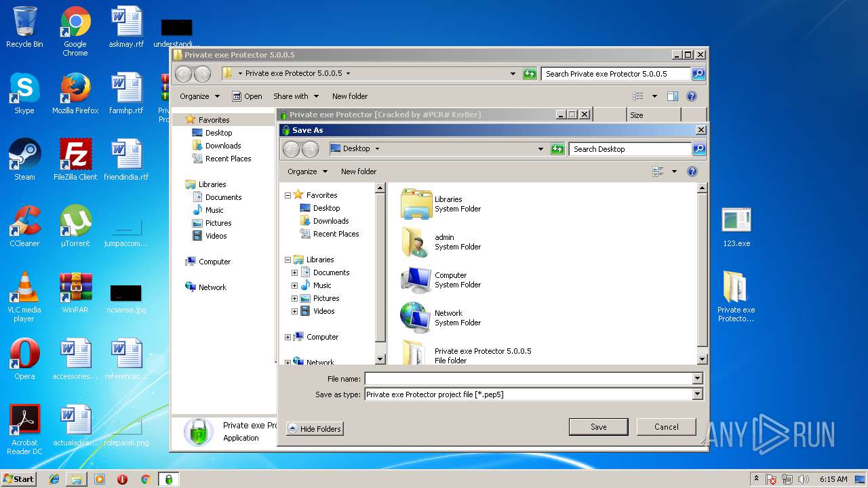Click the File name input field
868x488 pixels.
[528, 379]
